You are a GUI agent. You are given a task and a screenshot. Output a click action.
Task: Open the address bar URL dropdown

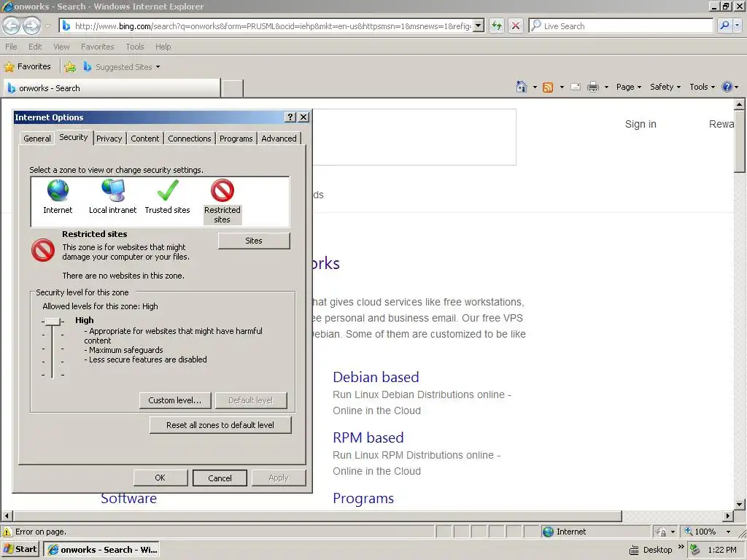pos(479,26)
